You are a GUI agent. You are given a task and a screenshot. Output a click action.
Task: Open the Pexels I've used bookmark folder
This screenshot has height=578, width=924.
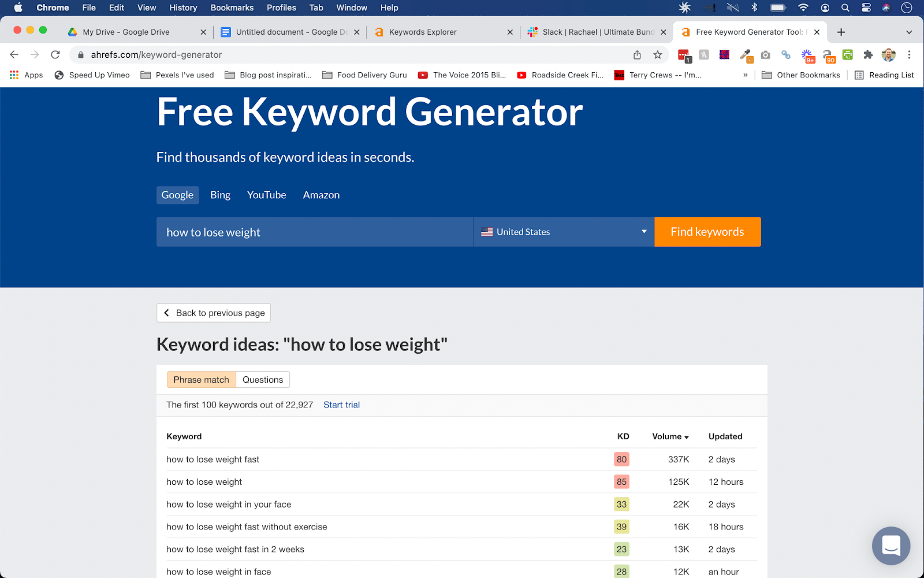coord(177,75)
